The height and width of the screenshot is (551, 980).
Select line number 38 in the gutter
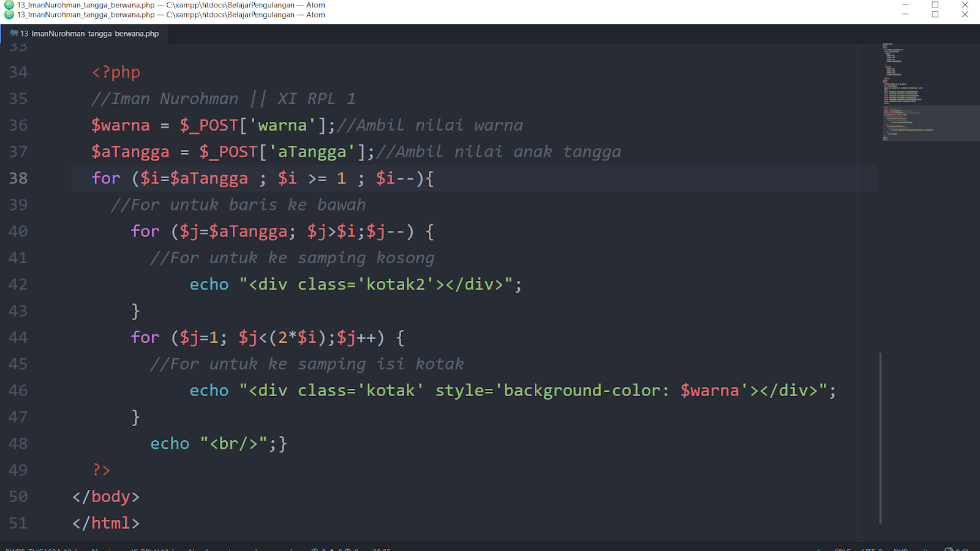click(x=18, y=178)
